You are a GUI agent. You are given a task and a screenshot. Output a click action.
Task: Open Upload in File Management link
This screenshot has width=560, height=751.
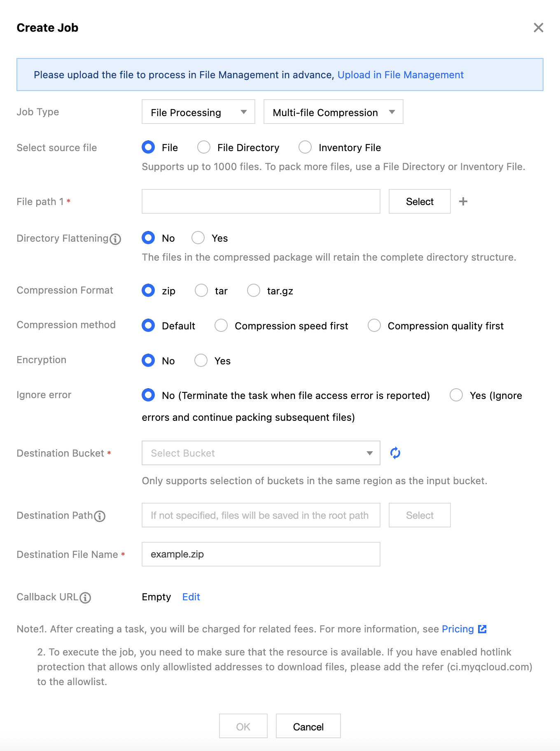[x=400, y=75]
